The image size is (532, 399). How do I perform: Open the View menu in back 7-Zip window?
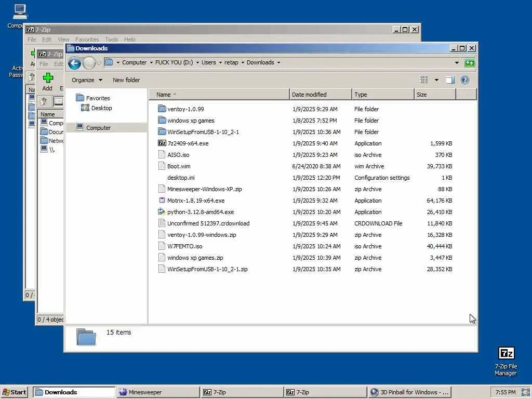(x=63, y=39)
